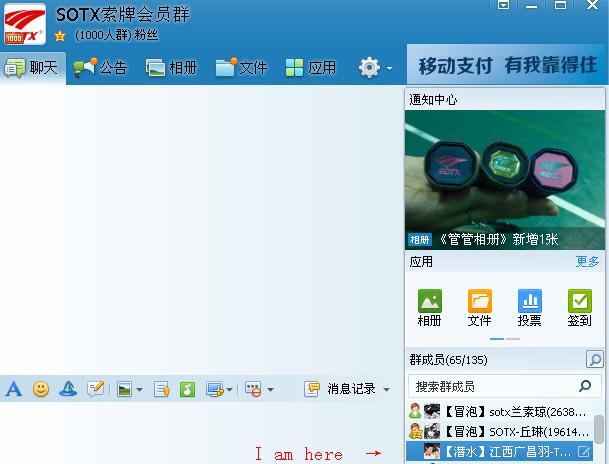Click the SOTX索牌会员群 group title
Viewport: 609px width, 464px height.
pyautogui.click(x=123, y=15)
